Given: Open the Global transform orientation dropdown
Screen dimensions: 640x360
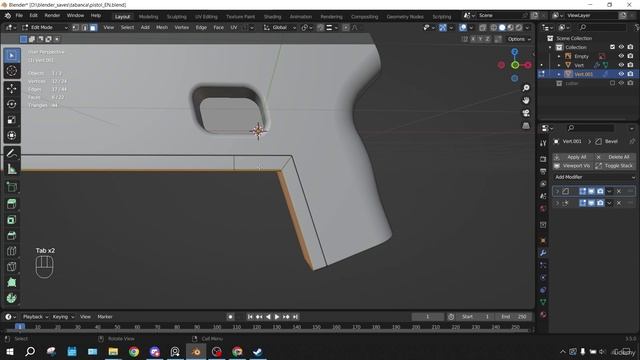Looking at the screenshot, I should click(279, 27).
